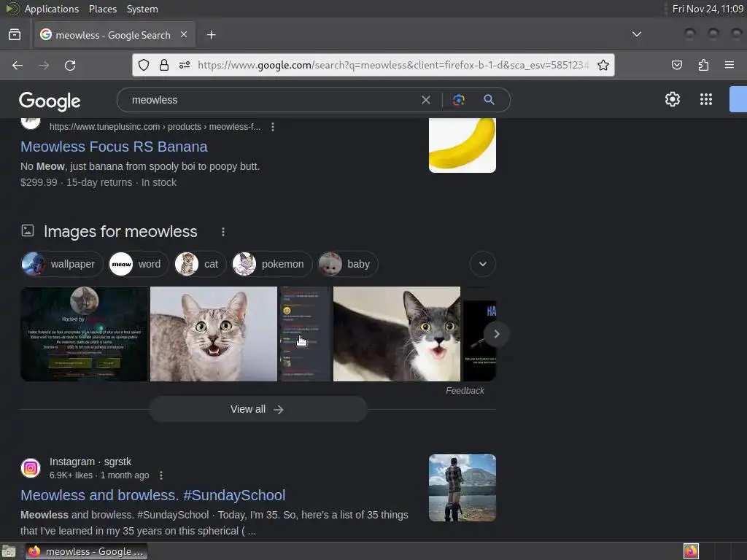This screenshot has height=560, width=747.
Task: Open the Google apps grid
Action: pos(706,99)
